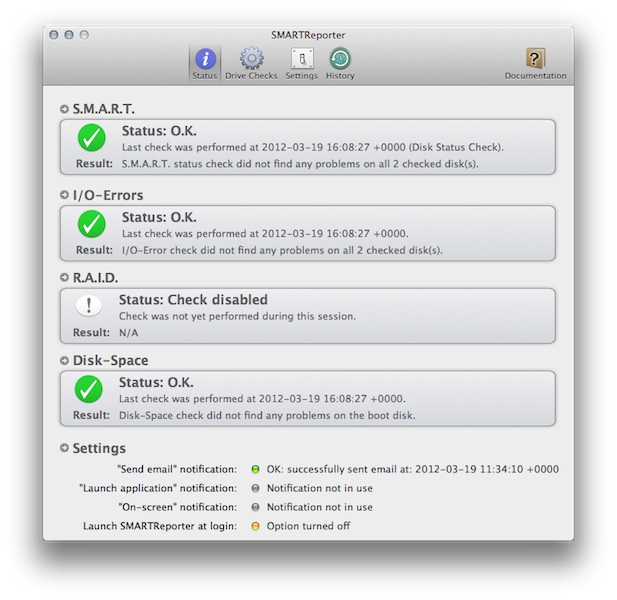Click "Status: Check disabled" R.A.I.D. text
Viewport: 617px width, 600px height.
(x=193, y=299)
